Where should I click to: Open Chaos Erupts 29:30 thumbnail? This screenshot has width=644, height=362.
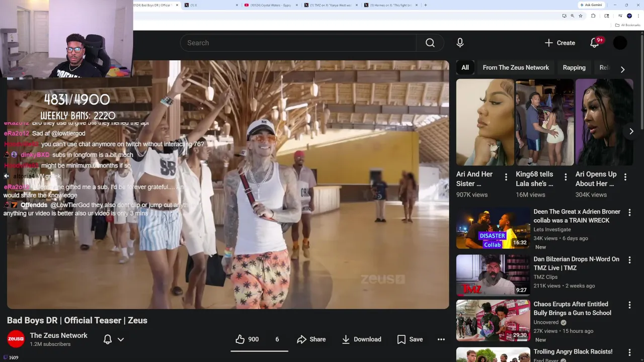point(493,320)
